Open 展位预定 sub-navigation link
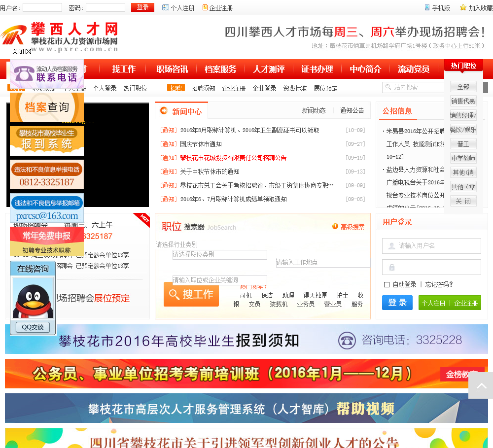 tap(325, 88)
